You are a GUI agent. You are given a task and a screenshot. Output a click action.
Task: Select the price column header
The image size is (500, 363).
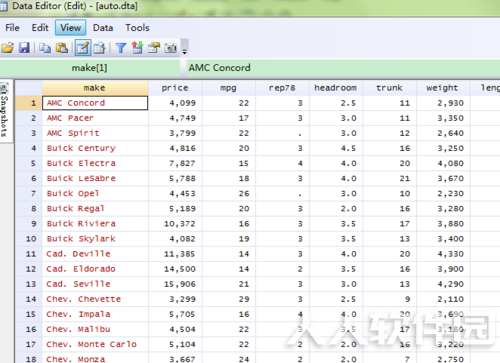[175, 88]
